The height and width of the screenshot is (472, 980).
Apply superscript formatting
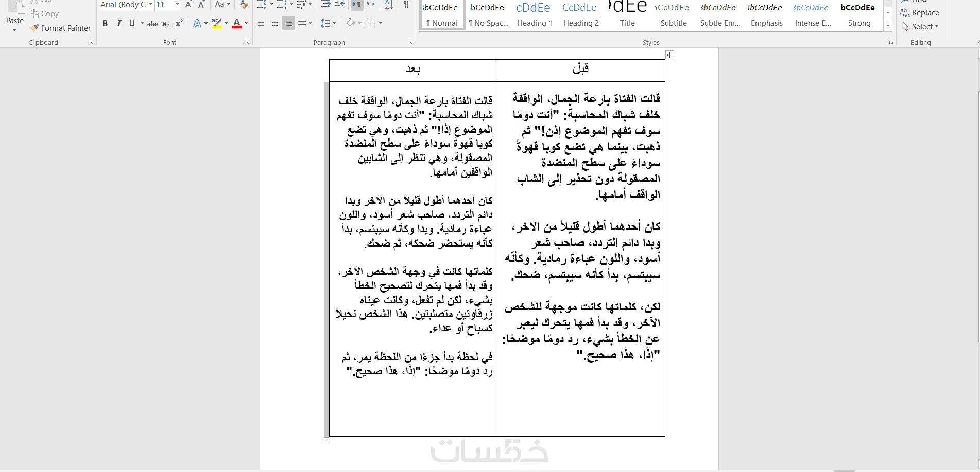coord(179,23)
